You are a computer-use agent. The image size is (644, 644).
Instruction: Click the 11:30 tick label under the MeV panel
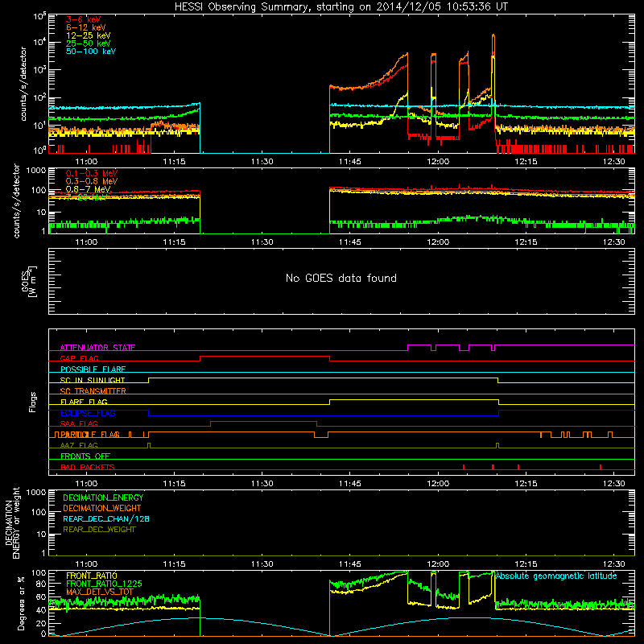pyautogui.click(x=262, y=242)
